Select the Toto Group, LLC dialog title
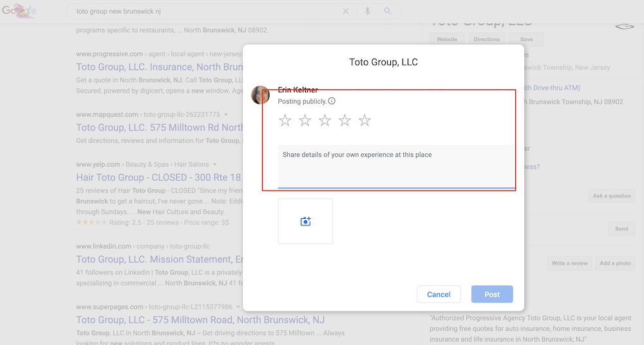This screenshot has height=345, width=644. point(384,62)
